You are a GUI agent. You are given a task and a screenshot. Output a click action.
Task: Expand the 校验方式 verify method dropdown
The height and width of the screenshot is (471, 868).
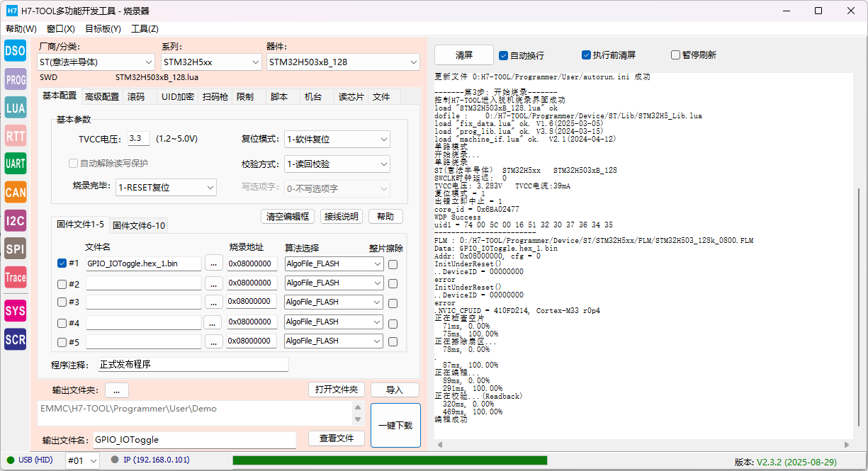pyautogui.click(x=337, y=164)
